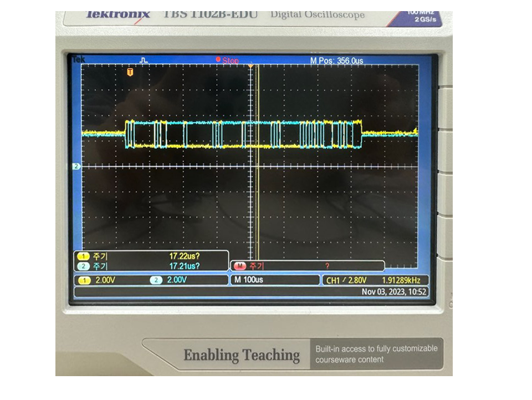The height and width of the screenshot is (400, 532).
Task: Click the 17.21us? period value
Action: (184, 266)
